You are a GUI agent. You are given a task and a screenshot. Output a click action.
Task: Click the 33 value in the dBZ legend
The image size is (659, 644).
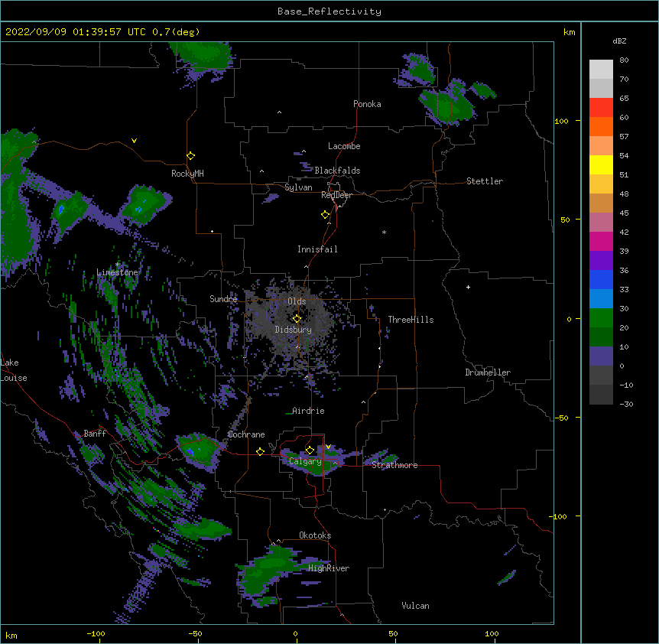624,289
